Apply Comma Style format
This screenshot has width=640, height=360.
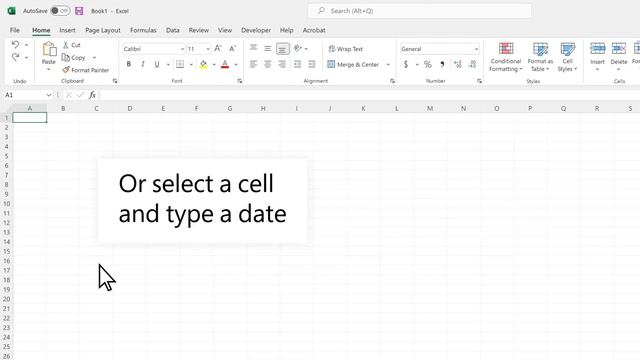tap(442, 64)
